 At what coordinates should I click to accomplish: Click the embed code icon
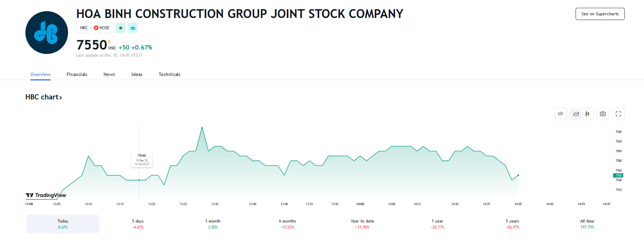(x=560, y=114)
